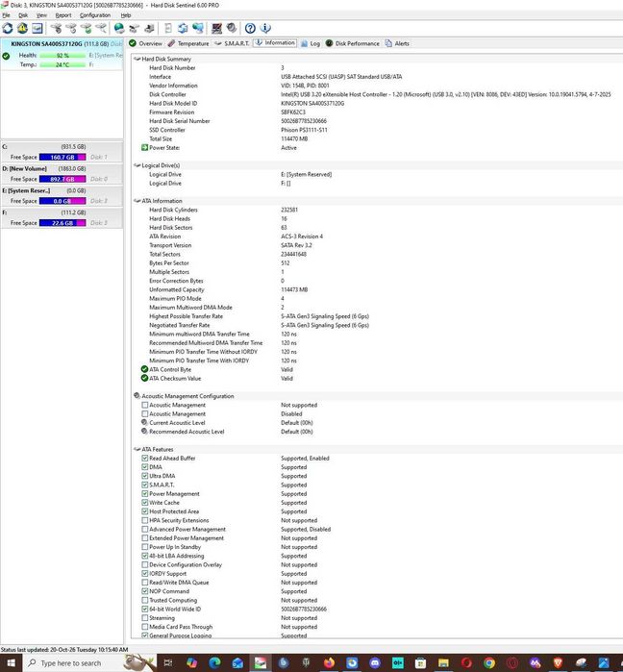Open the Windows Start menu
This screenshot has height=672, width=623.
coord(12,663)
